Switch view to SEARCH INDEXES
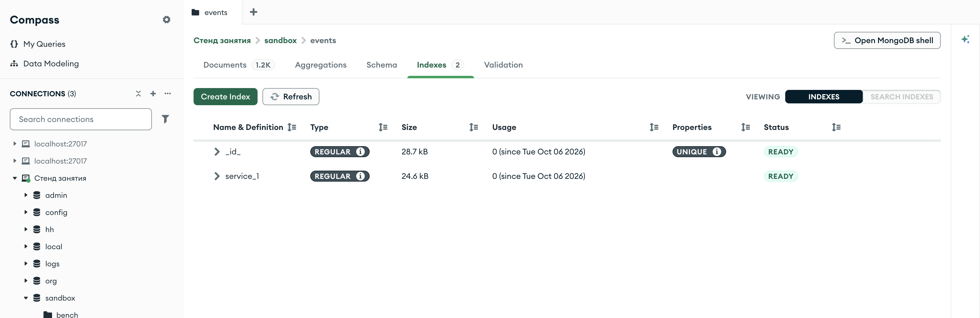This screenshot has width=980, height=318. click(902, 97)
